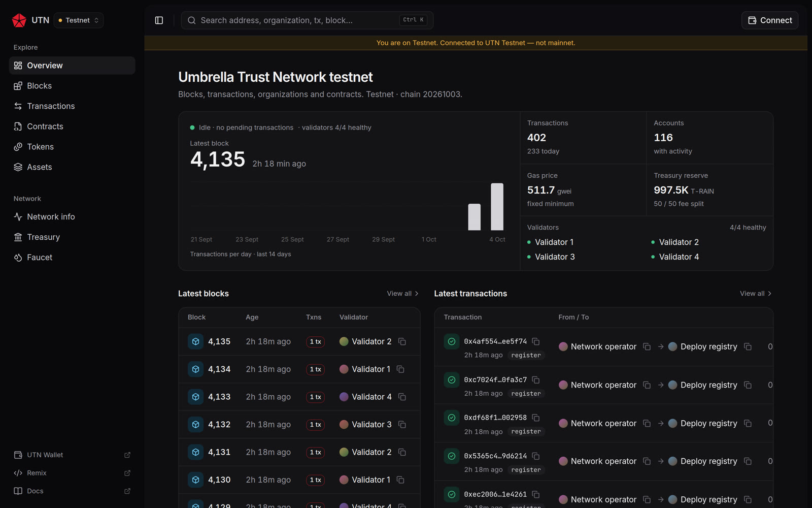Click the cube icon of block 4,131
The height and width of the screenshot is (508, 812).
click(x=195, y=452)
